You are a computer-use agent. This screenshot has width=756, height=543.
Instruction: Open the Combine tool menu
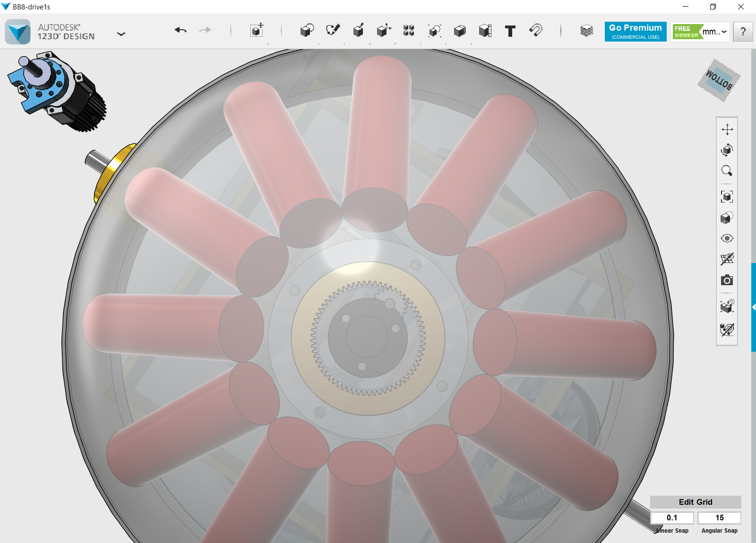tap(460, 31)
